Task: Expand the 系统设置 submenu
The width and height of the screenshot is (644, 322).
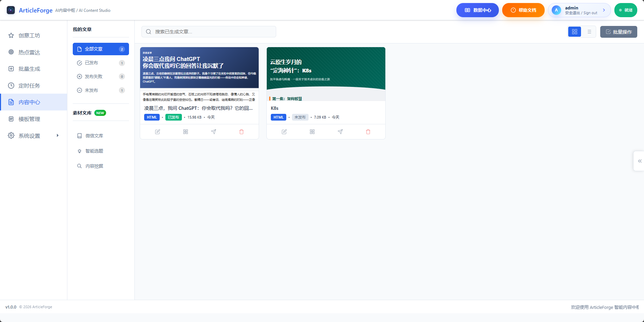Action: pos(57,135)
